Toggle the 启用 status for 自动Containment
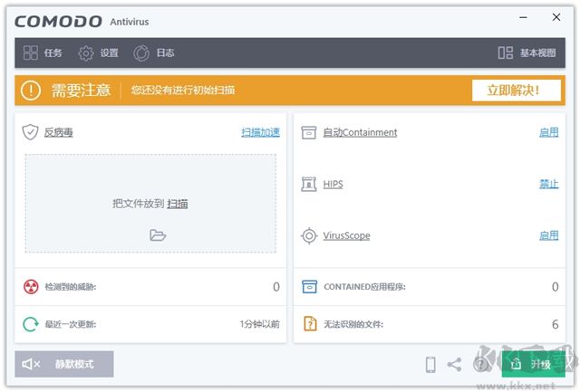The height and width of the screenshot is (392, 580). [549, 132]
